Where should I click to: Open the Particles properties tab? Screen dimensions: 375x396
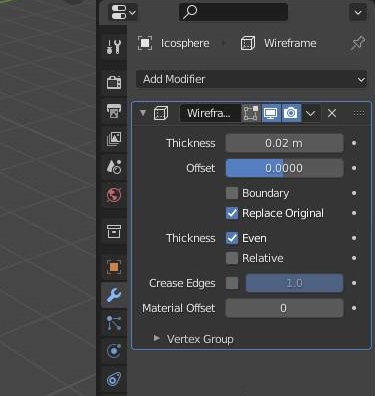(x=114, y=323)
